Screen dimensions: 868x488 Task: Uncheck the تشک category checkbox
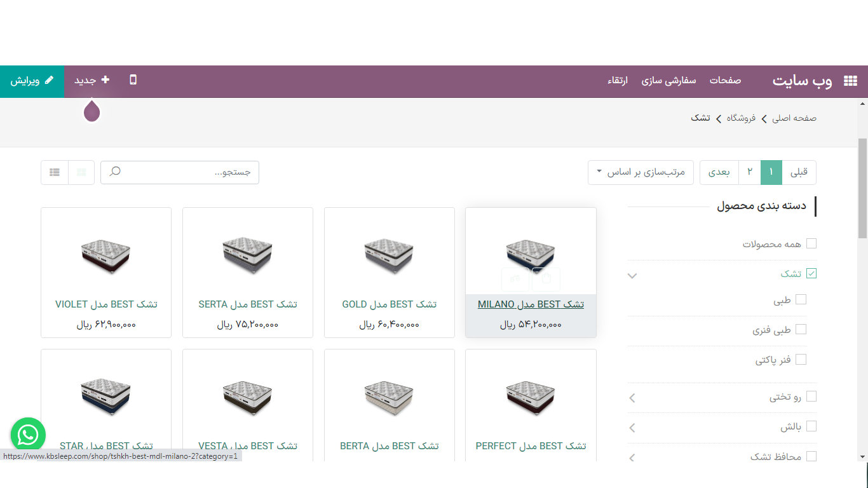pos(811,274)
